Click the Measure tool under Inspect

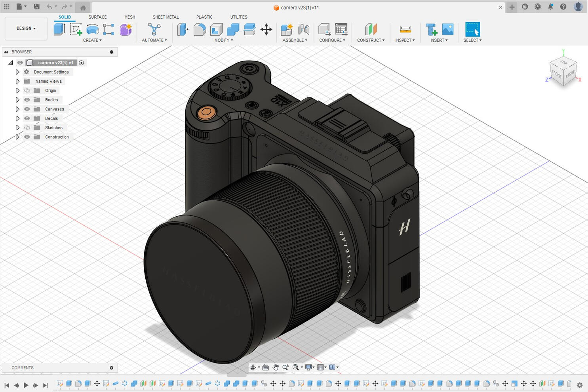[405, 29]
